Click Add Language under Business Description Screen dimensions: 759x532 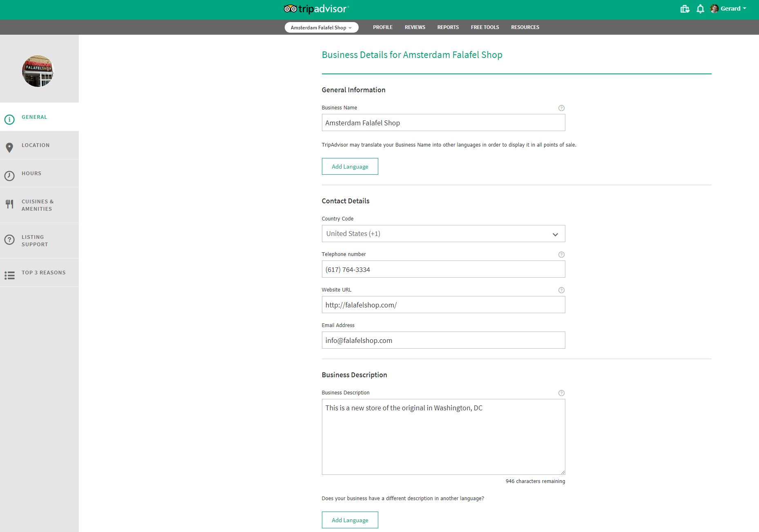point(350,520)
